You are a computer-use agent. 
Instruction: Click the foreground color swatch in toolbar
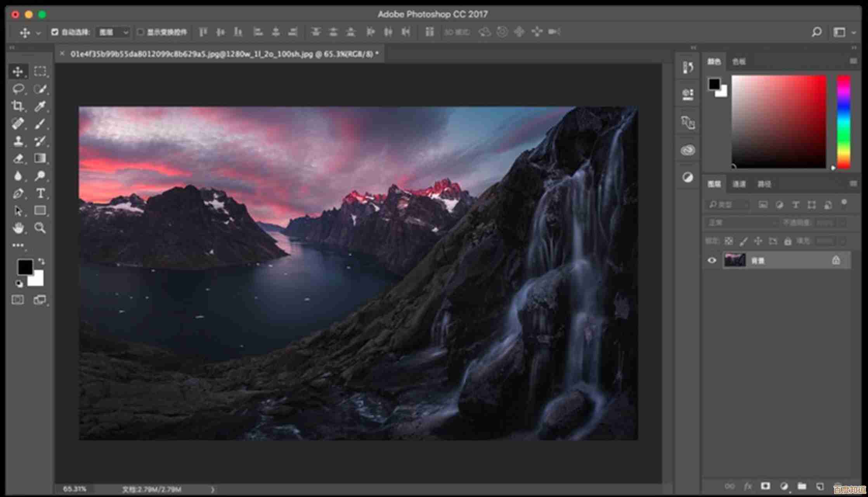[25, 267]
